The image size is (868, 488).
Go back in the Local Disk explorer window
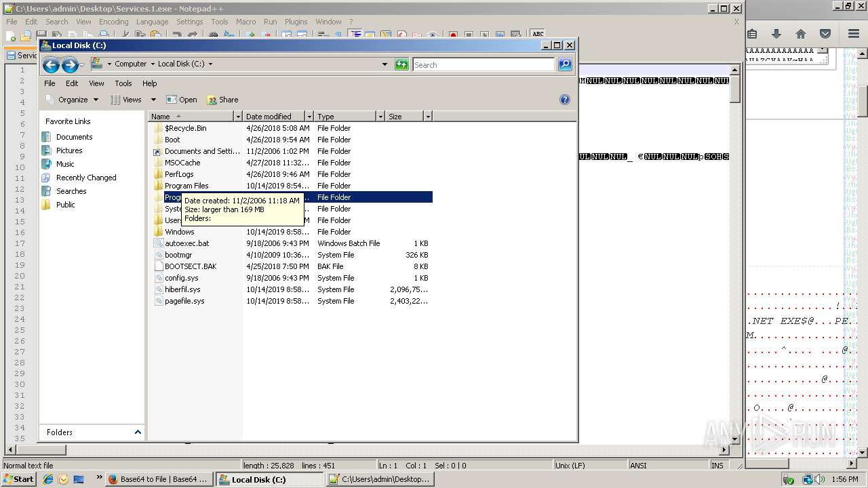[51, 65]
